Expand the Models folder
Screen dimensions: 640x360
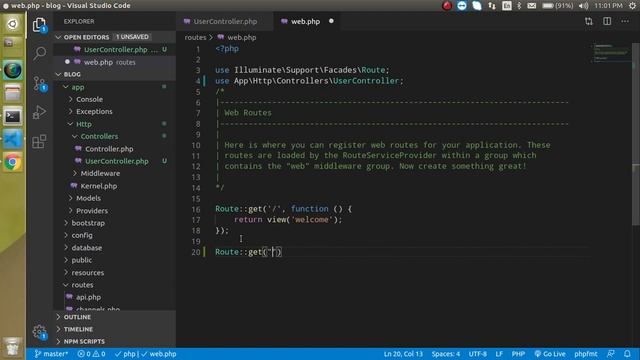(x=88, y=198)
